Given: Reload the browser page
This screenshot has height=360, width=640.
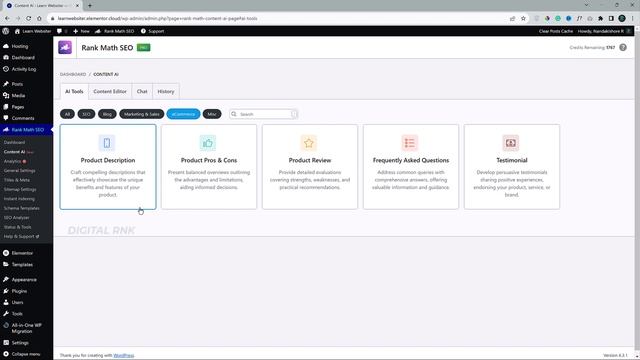Looking at the screenshot, I should 29,18.
